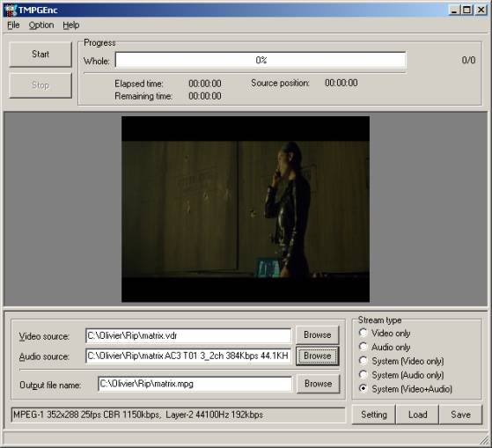Click the Source position value 00:00:00

tap(341, 83)
